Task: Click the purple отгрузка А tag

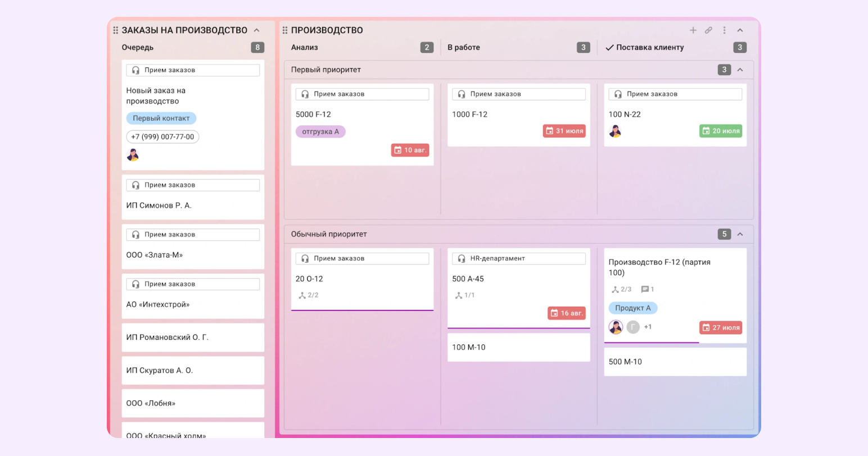Action: [x=320, y=132]
